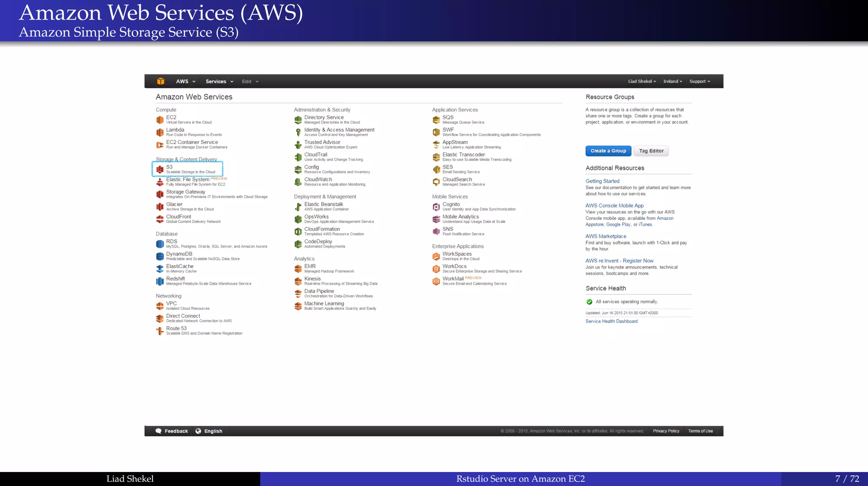
Task: Click the SQS queue icon
Action: pyautogui.click(x=436, y=120)
